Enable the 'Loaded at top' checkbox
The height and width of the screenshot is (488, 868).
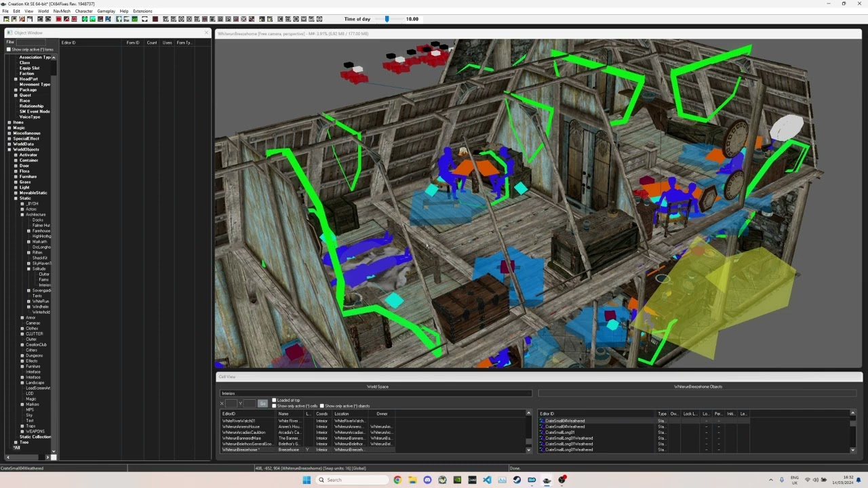click(x=274, y=401)
